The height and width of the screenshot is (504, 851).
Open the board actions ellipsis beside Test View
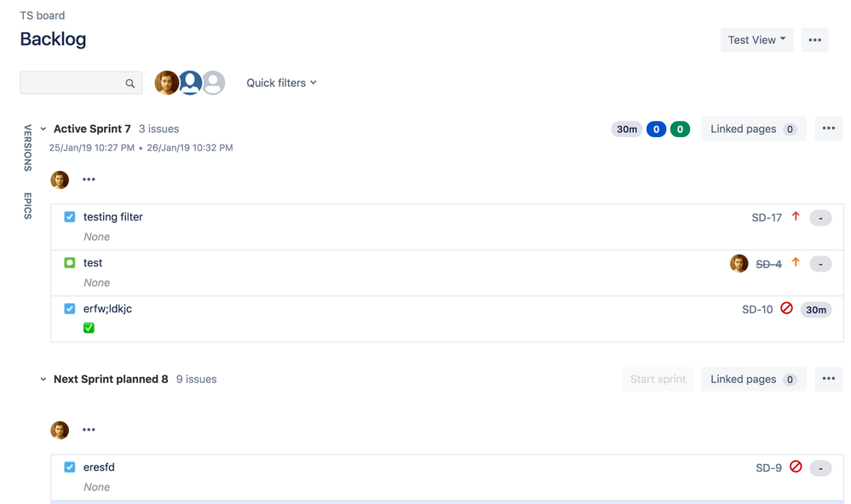[x=814, y=39]
